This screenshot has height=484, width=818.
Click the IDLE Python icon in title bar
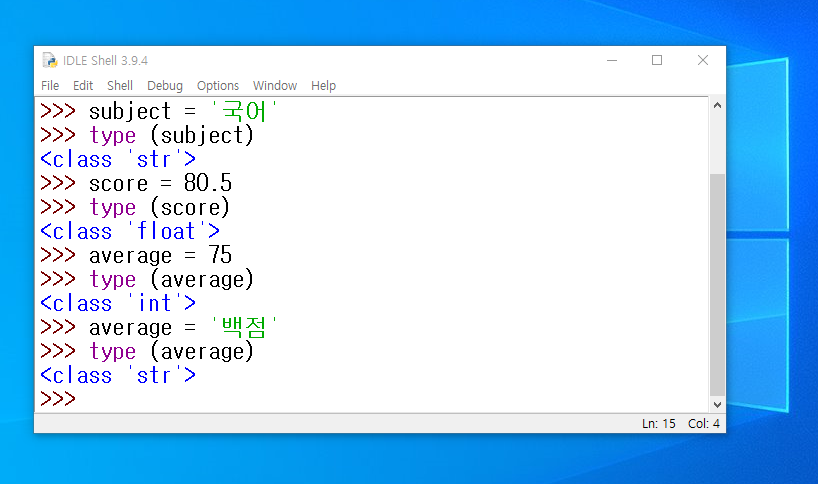coord(50,60)
